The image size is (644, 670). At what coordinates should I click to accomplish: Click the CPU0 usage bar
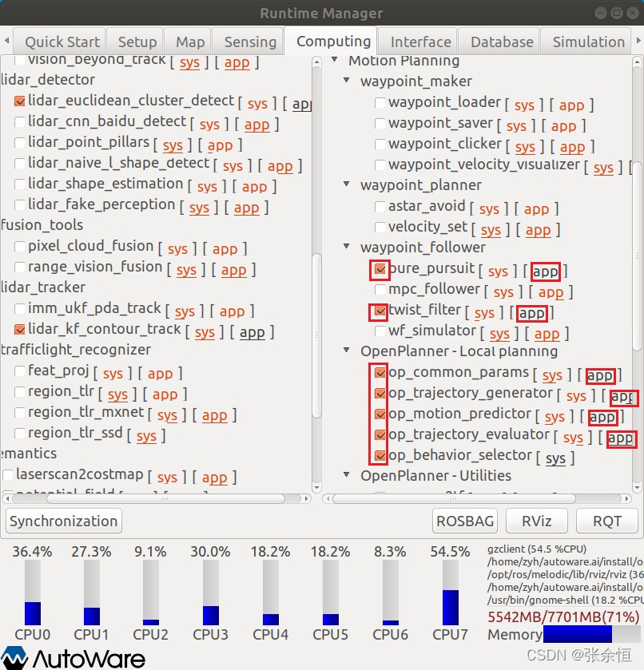(33, 593)
